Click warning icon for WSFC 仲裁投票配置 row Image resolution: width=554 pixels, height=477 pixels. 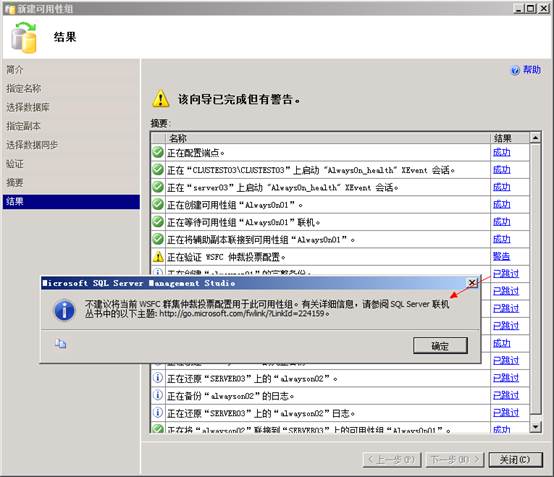click(158, 257)
